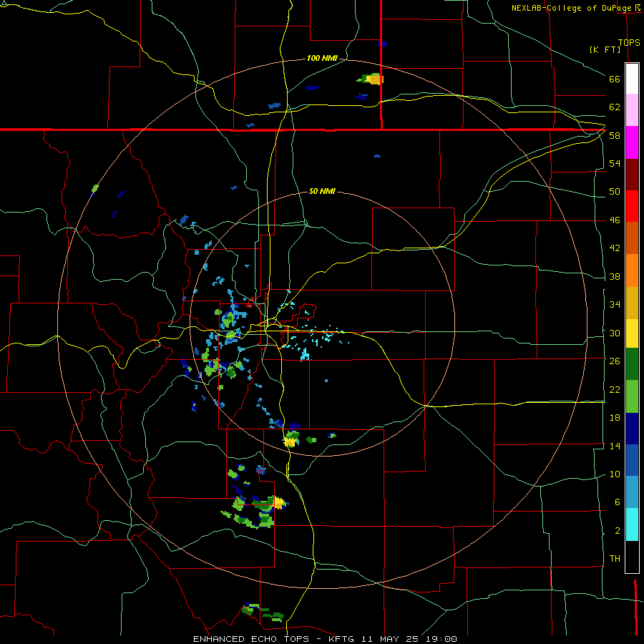Screen dimensions: 644x644
Task: Click the cyan legend swatch
Action: tap(632, 525)
